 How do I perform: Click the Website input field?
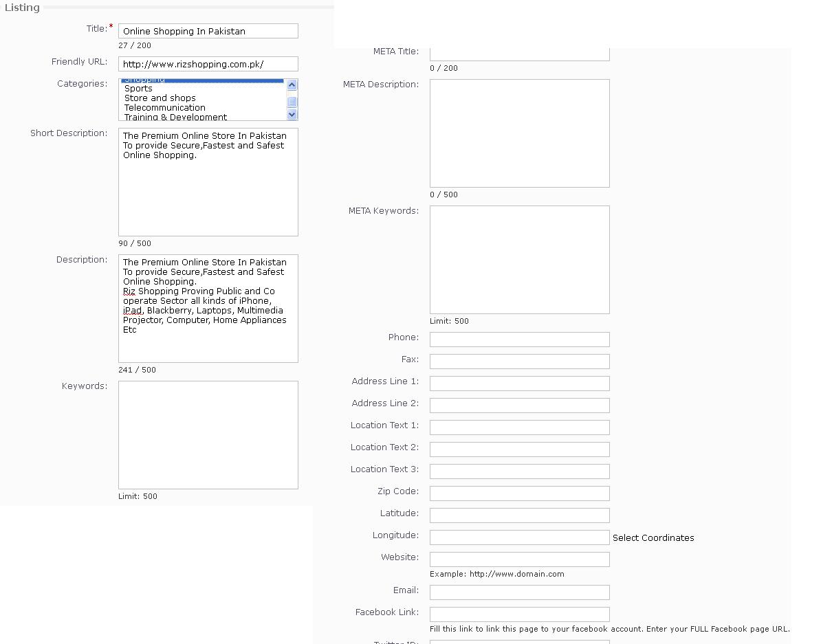coord(519,559)
